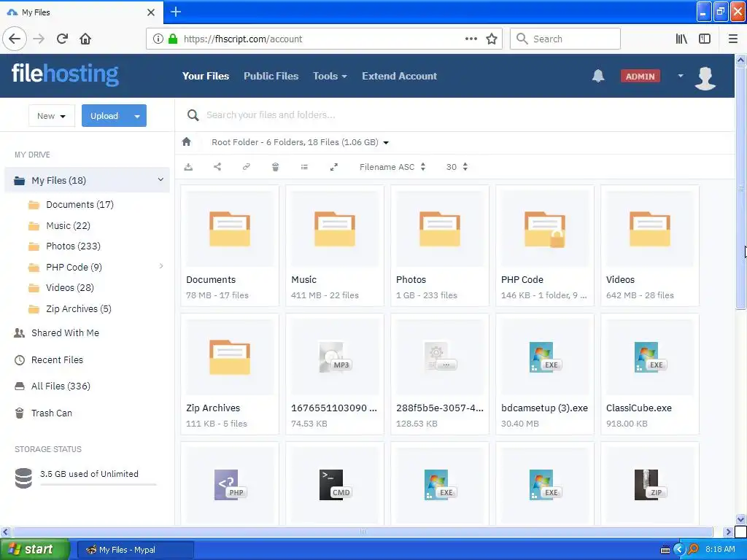Change Filename ASC sort order
The width and height of the screenshot is (747, 560).
click(392, 167)
